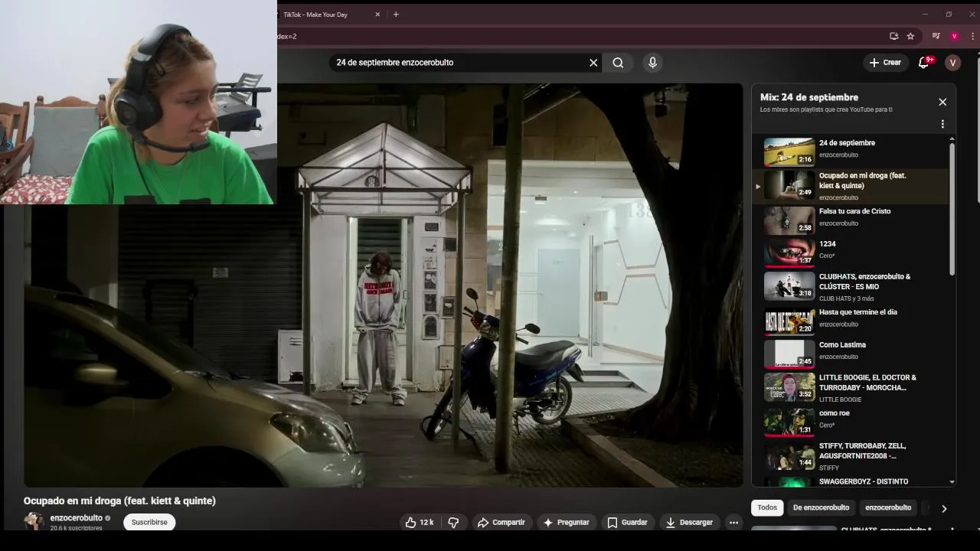Download the video with Descargar
Screen dimensions: 980x551
[x=689, y=523]
